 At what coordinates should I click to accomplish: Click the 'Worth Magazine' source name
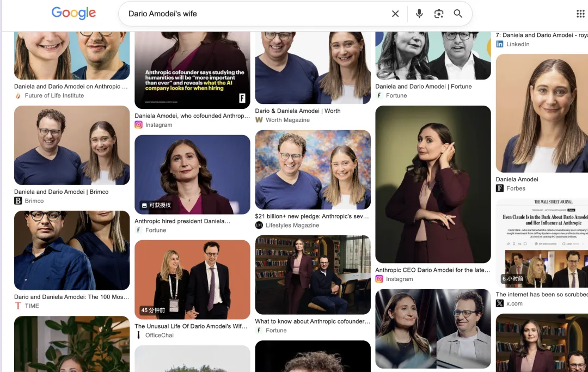coord(287,120)
